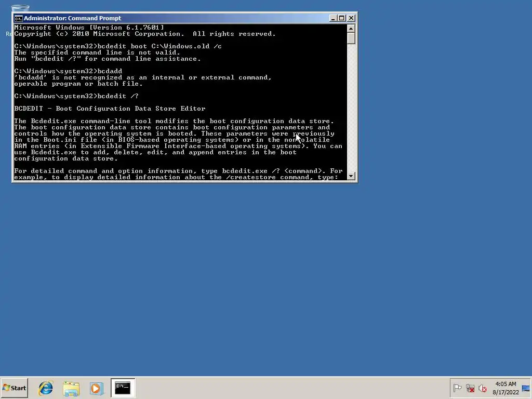Maximize the Command Prompt window
Screen dimensions: 532x399
(342, 18)
